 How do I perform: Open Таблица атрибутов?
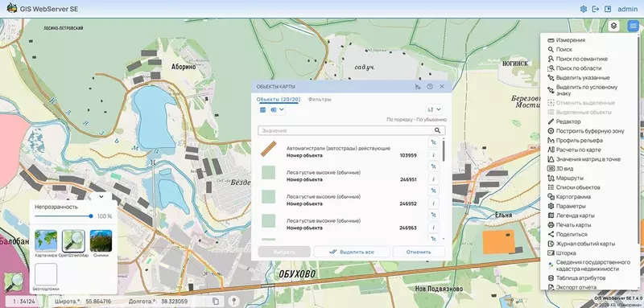pos(580,278)
